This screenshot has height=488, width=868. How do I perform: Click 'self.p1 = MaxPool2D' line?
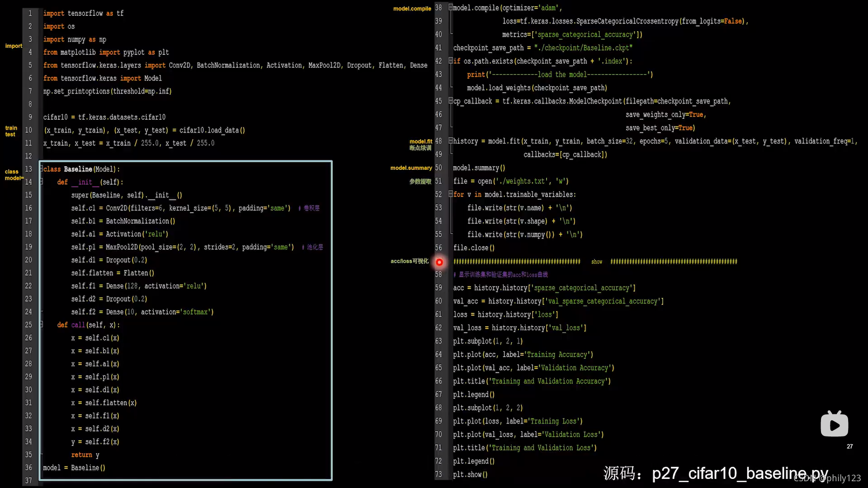pyautogui.click(x=182, y=247)
